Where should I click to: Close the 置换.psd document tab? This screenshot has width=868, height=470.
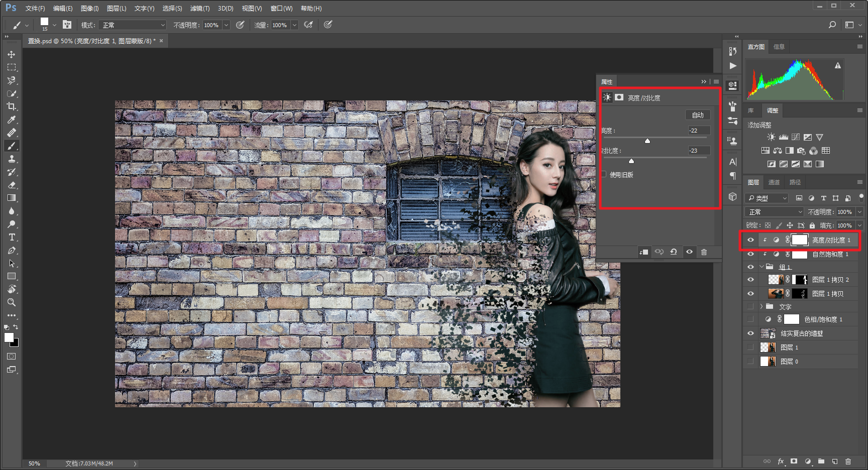161,41
